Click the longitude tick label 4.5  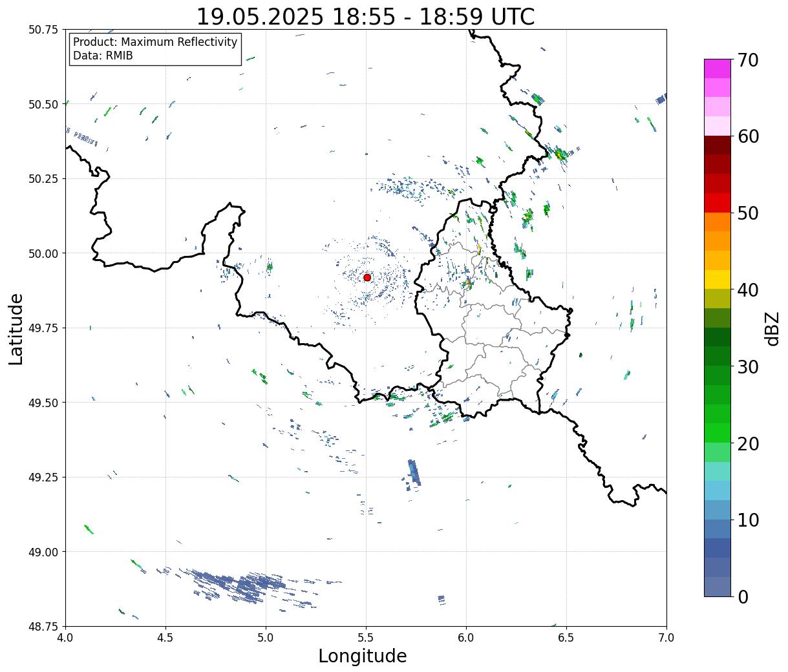click(x=165, y=638)
